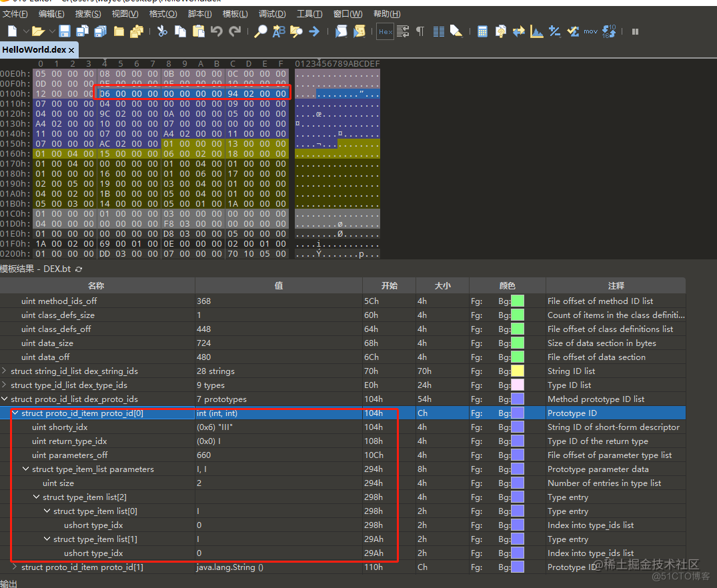Open a file using the folder icon
The image size is (717, 588).
38,31
